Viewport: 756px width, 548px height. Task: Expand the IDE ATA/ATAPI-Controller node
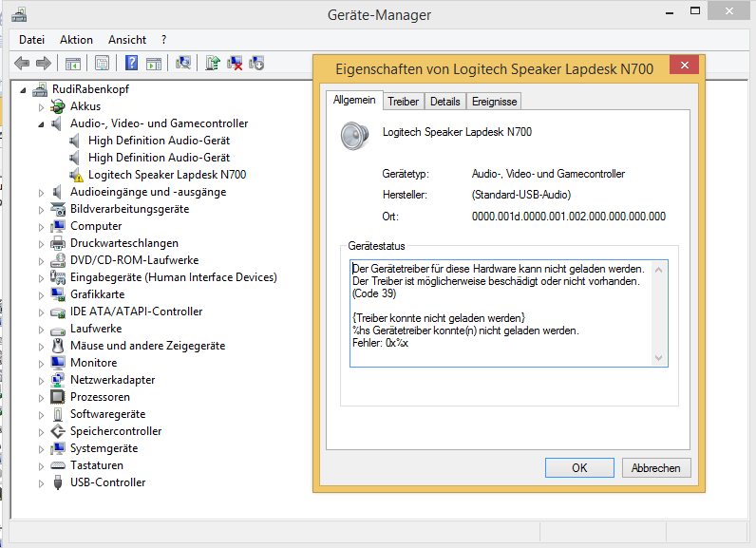tap(42, 312)
